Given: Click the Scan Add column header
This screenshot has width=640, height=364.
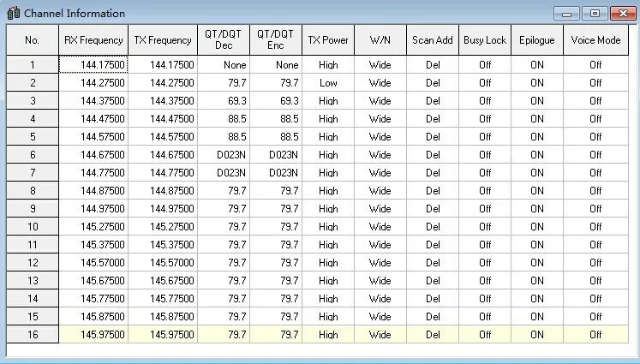Looking at the screenshot, I should point(433,40).
